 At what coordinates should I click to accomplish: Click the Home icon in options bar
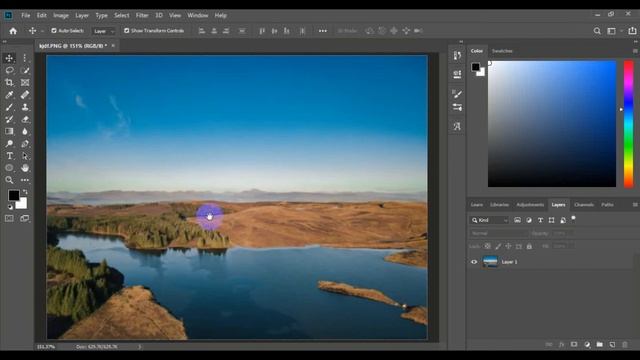(x=13, y=31)
